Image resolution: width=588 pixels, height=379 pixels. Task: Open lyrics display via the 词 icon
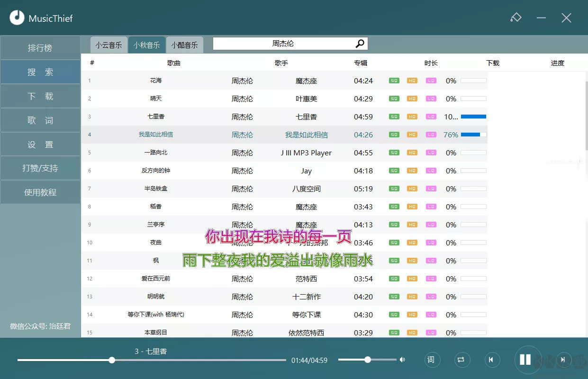(432, 360)
